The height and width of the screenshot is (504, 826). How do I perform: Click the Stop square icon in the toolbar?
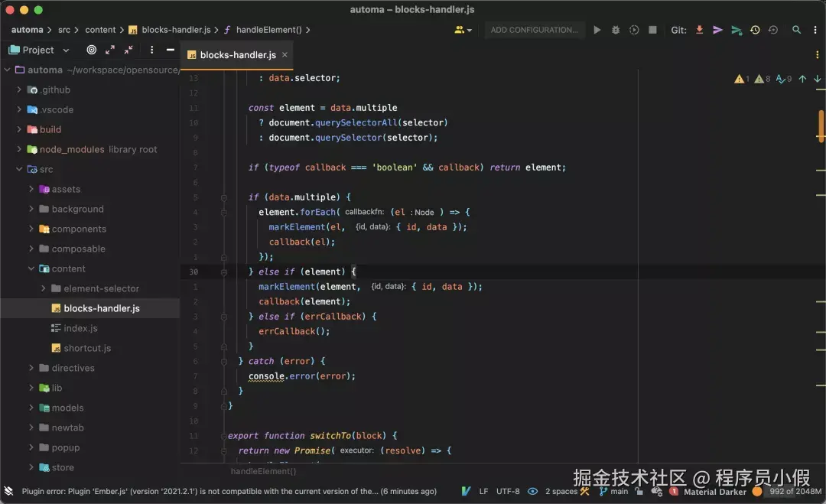pos(652,30)
